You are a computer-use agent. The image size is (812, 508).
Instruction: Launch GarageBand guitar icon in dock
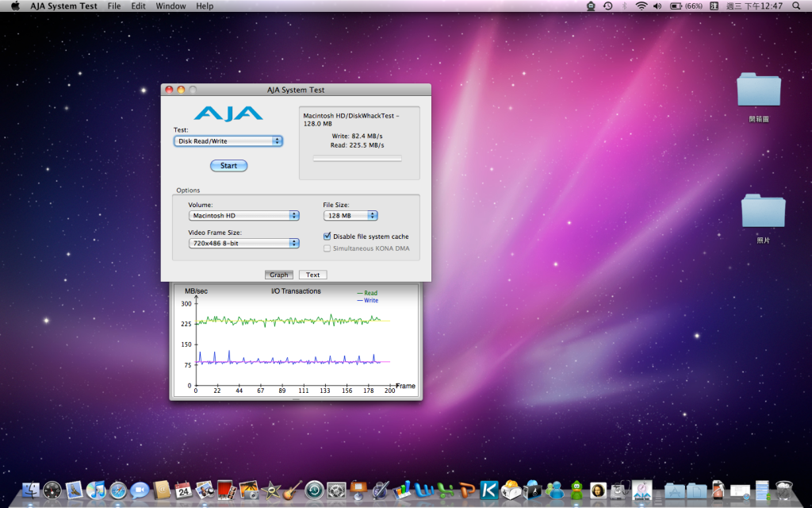click(x=293, y=489)
